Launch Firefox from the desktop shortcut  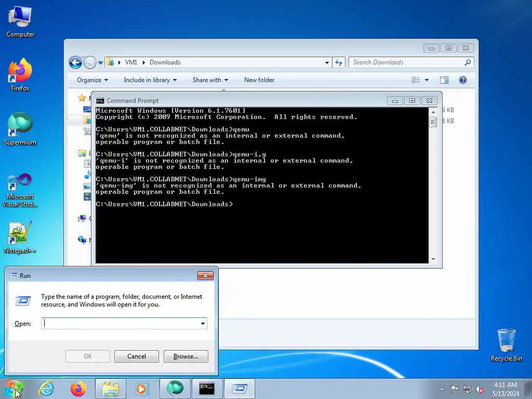pos(20,75)
